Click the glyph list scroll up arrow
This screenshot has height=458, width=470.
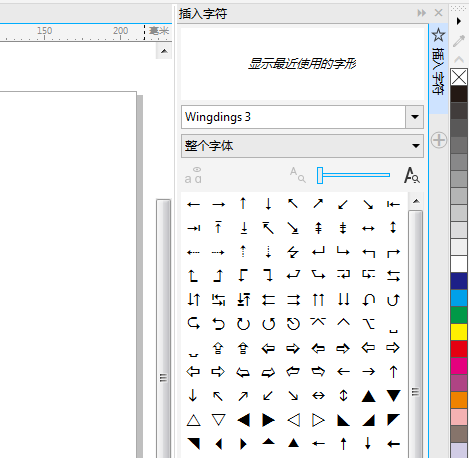tap(416, 201)
